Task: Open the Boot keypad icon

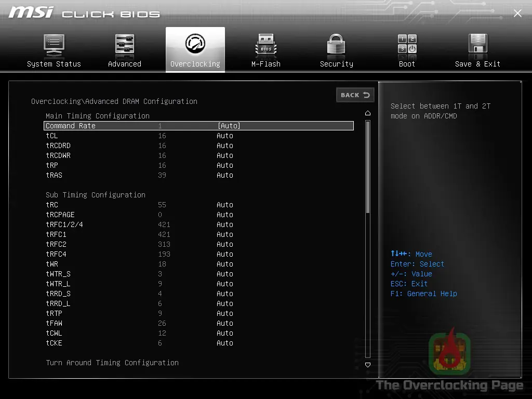Action: 407,44
